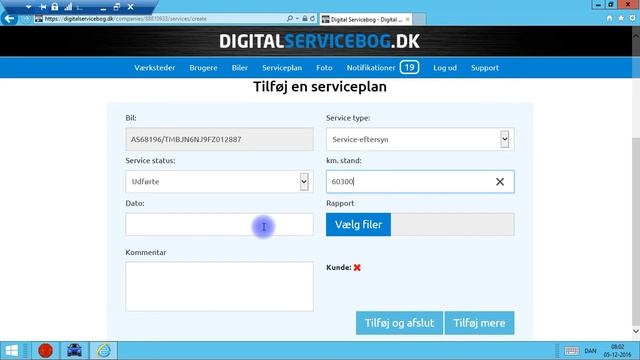Open the Serviceplan menu
The width and height of the screenshot is (640, 360).
pyautogui.click(x=282, y=68)
